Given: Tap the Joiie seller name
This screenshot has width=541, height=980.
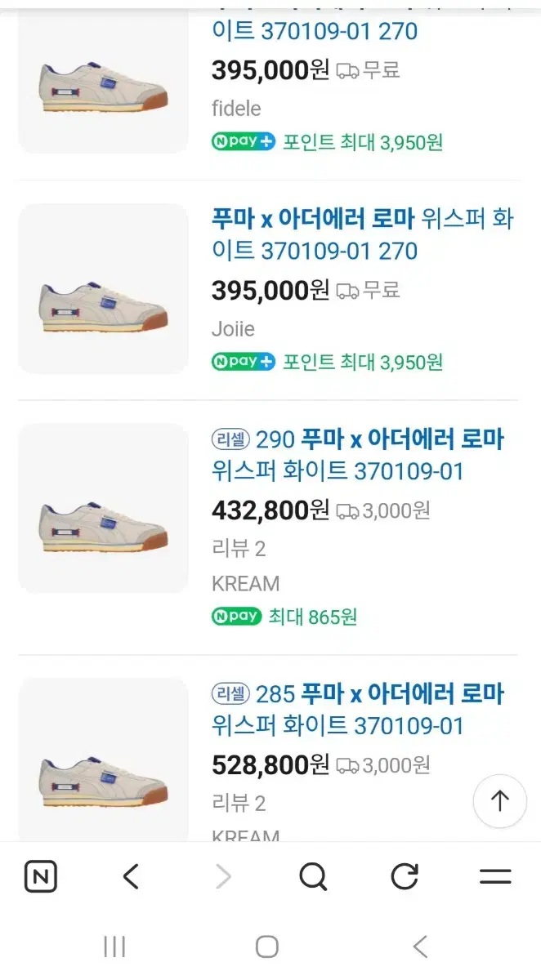Looking at the screenshot, I should tap(233, 328).
